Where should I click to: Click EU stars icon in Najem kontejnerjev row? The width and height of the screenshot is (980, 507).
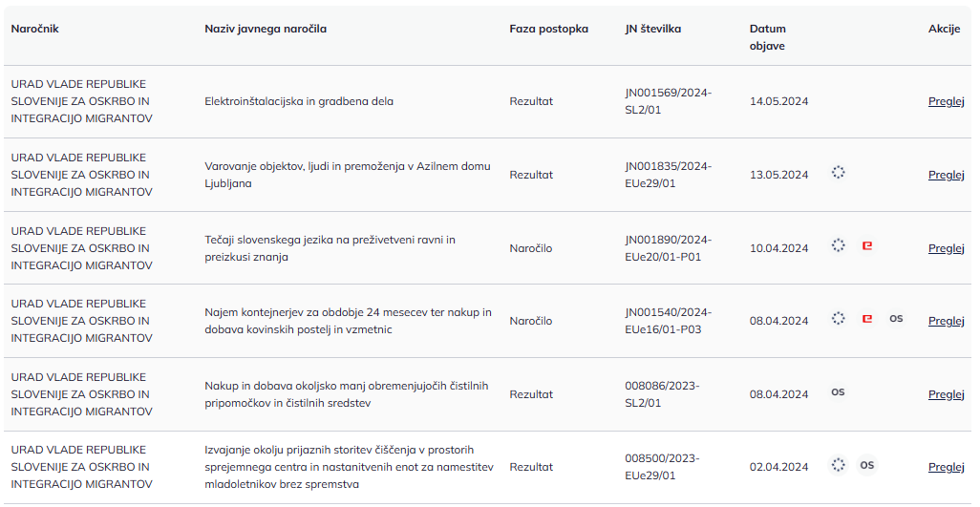click(838, 319)
